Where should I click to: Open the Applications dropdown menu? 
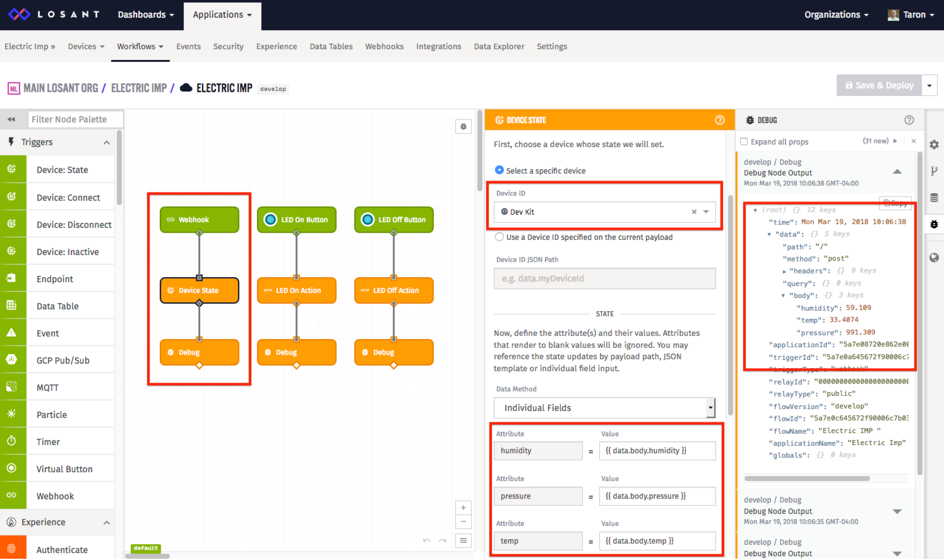(222, 15)
